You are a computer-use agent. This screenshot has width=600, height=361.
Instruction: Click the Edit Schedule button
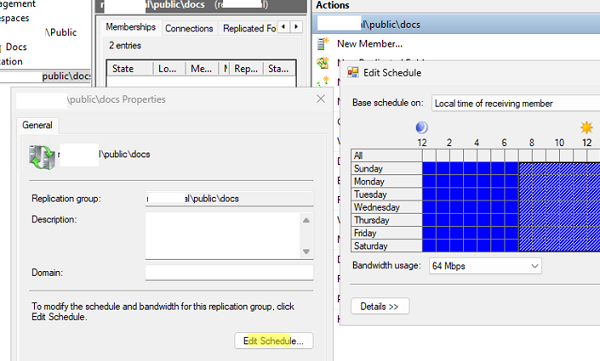click(274, 341)
